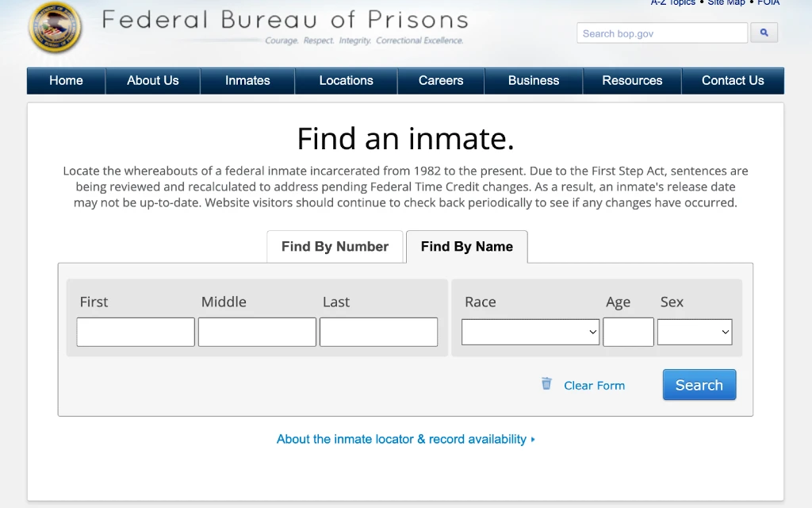Click into the Last name field
The height and width of the screenshot is (508, 812).
[378, 332]
